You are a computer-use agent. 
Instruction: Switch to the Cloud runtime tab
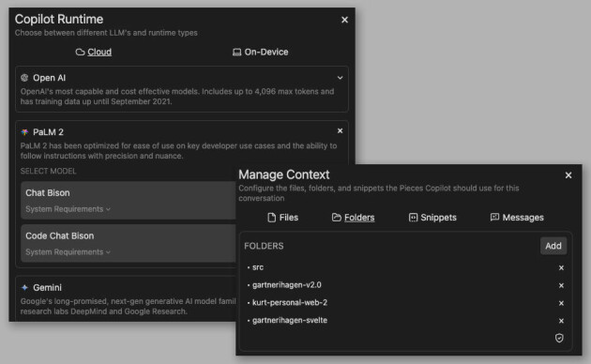point(94,52)
